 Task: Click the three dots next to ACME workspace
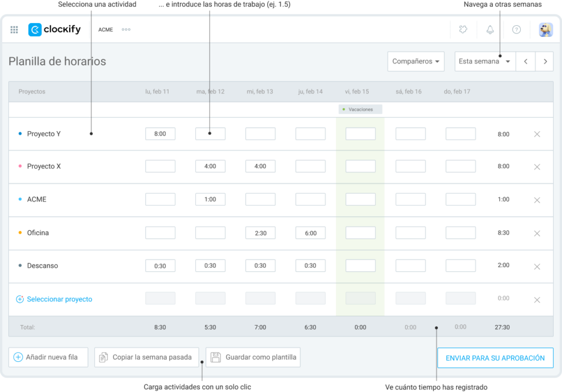126,30
